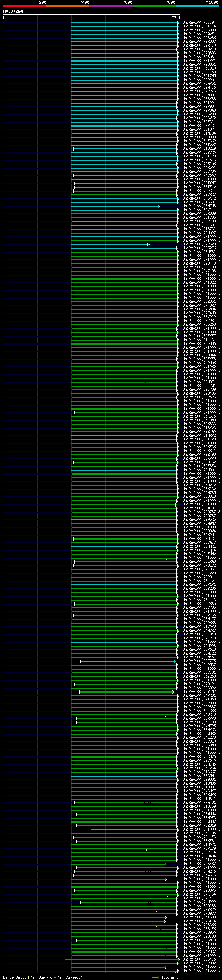
Task: Click the query end position 516
Action: point(175,17)
